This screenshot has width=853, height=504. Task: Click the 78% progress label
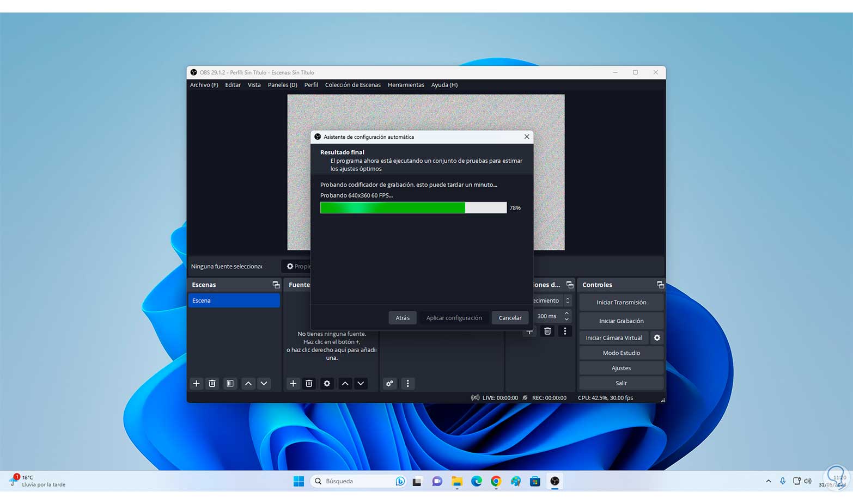coord(515,208)
